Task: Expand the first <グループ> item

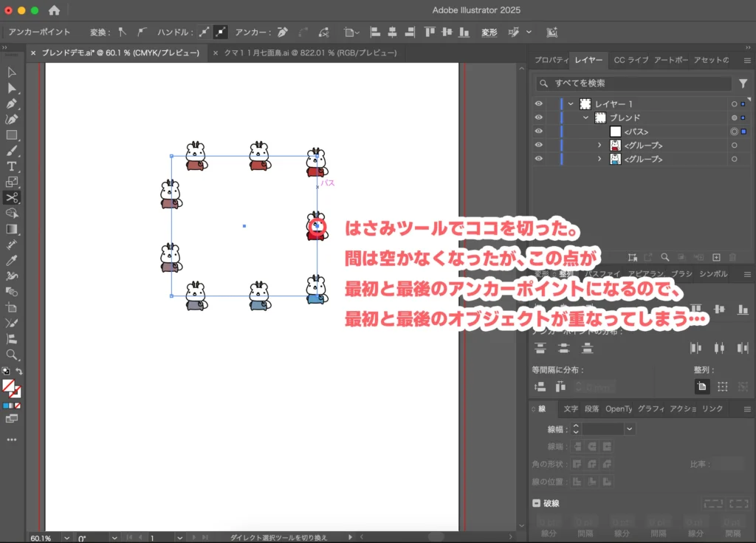Action: [599, 145]
